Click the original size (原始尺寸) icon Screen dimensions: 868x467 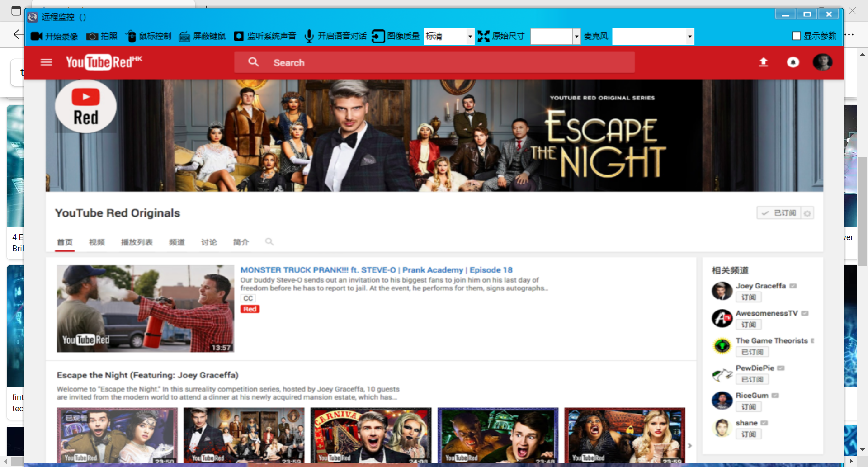(x=483, y=36)
